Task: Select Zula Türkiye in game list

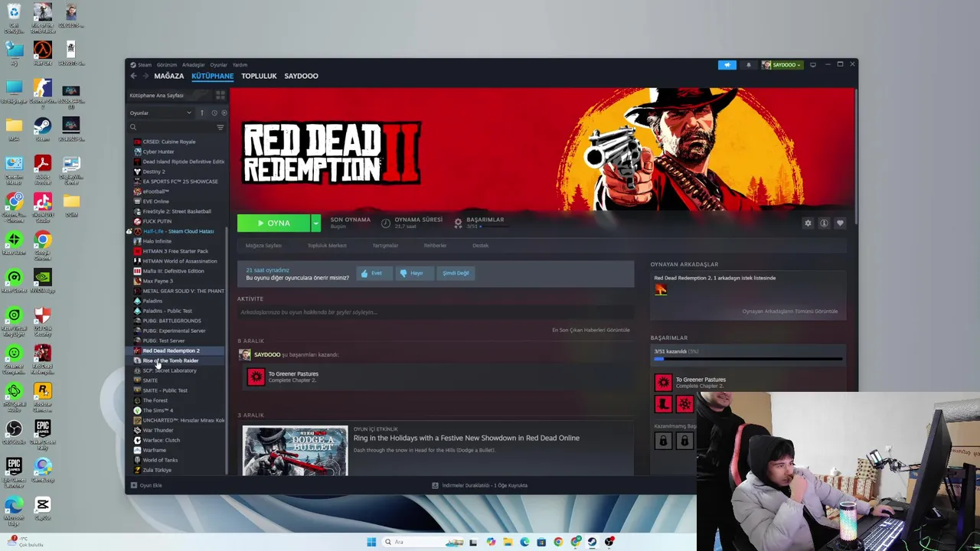Action: click(x=157, y=470)
